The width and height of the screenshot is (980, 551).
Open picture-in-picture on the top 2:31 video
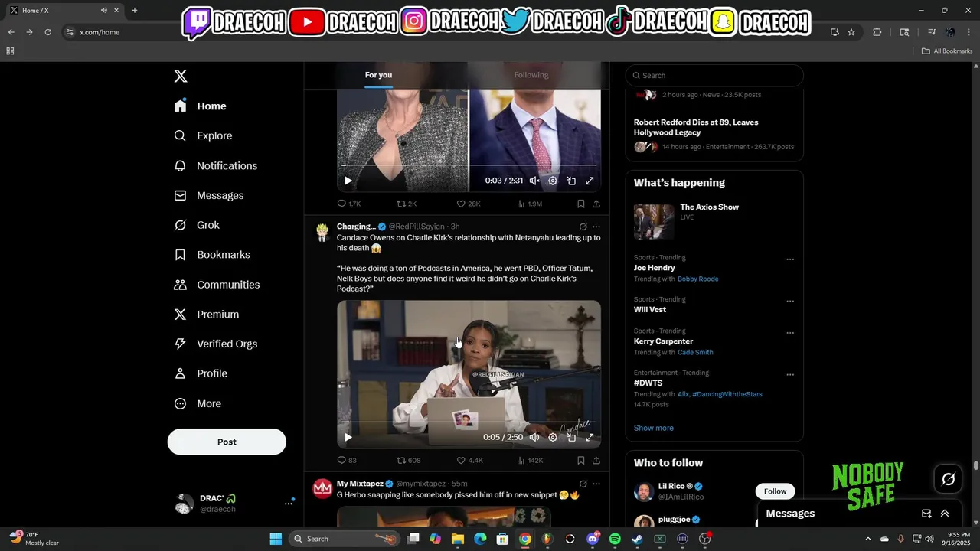pos(571,181)
